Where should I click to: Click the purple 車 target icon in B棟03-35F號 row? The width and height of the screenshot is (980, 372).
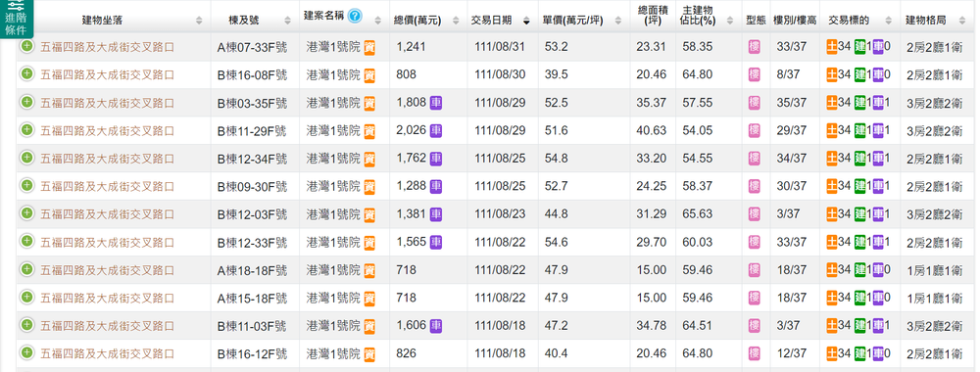pyautogui.click(x=878, y=103)
